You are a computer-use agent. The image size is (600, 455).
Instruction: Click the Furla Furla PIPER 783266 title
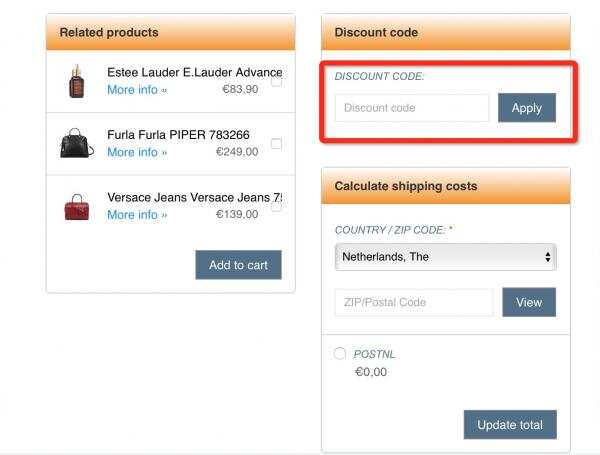pos(178,135)
